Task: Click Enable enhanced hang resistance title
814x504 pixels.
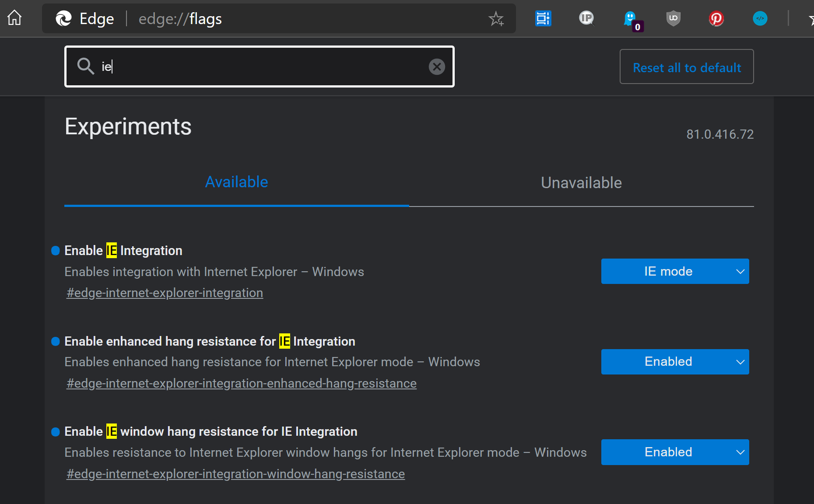Action: (210, 341)
